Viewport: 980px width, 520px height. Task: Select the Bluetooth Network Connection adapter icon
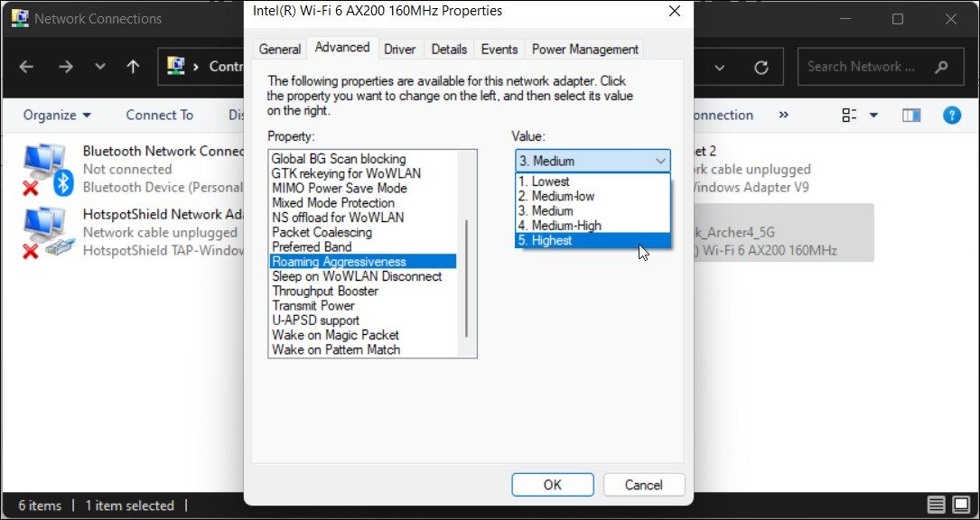pyautogui.click(x=49, y=170)
